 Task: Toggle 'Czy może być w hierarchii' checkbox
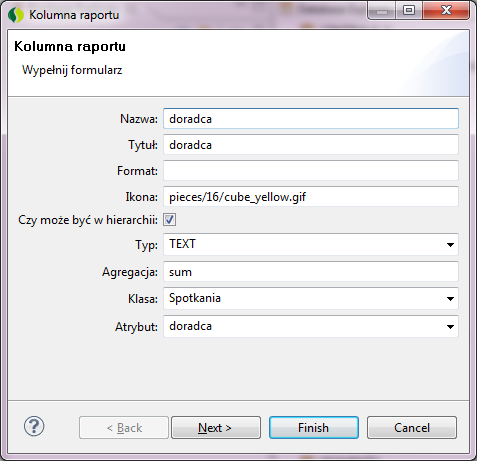point(169,220)
